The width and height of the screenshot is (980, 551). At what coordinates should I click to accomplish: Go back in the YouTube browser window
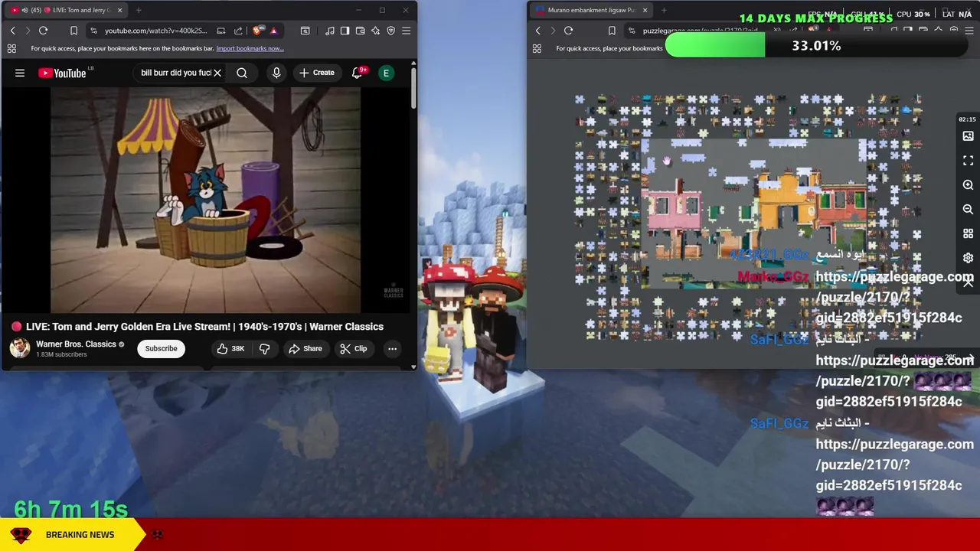click(x=12, y=31)
